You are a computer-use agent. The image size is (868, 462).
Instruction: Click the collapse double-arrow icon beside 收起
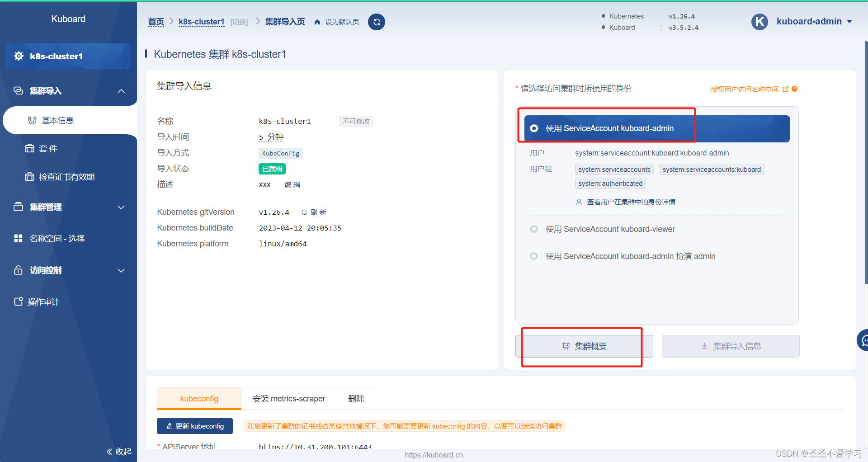109,451
